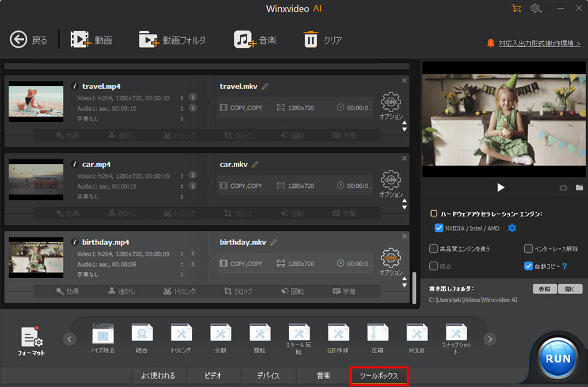The image size is (588, 387).
Task: Go back with the 戻る arrow button
Action: tap(29, 40)
